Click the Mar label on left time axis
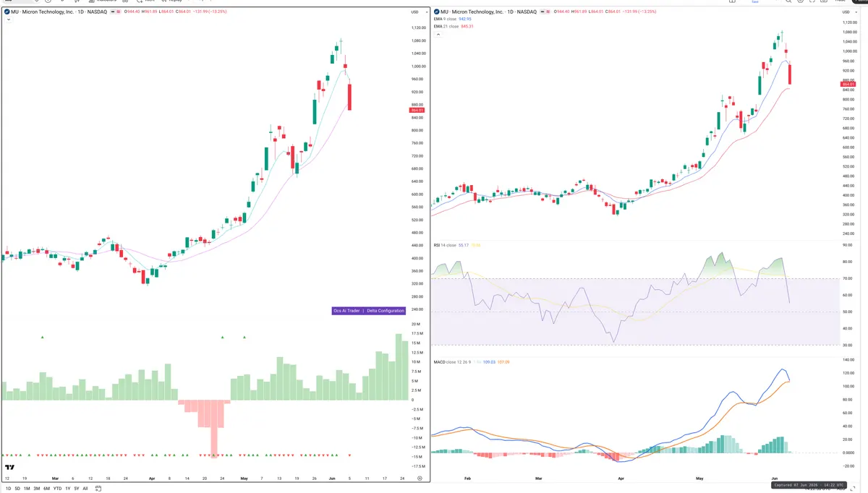 click(x=55, y=478)
